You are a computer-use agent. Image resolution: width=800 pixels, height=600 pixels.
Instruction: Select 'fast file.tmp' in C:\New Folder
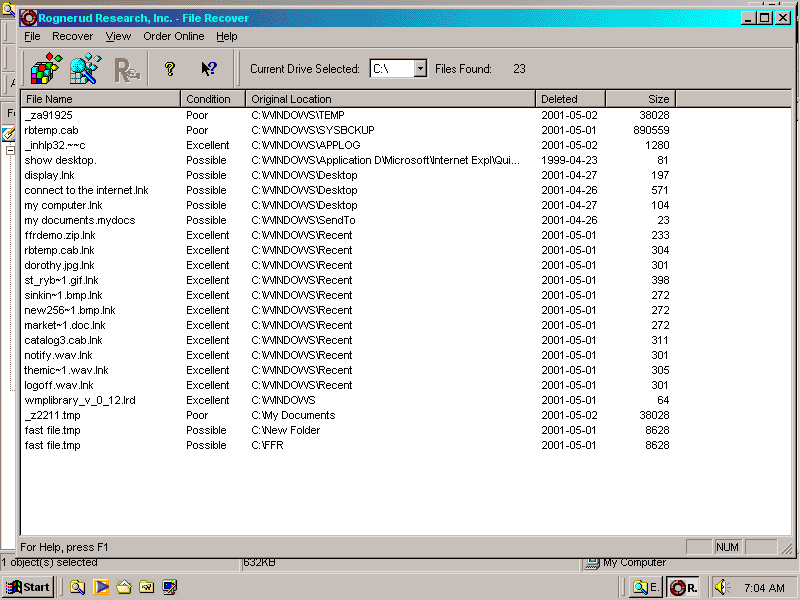pyautogui.click(x=52, y=430)
